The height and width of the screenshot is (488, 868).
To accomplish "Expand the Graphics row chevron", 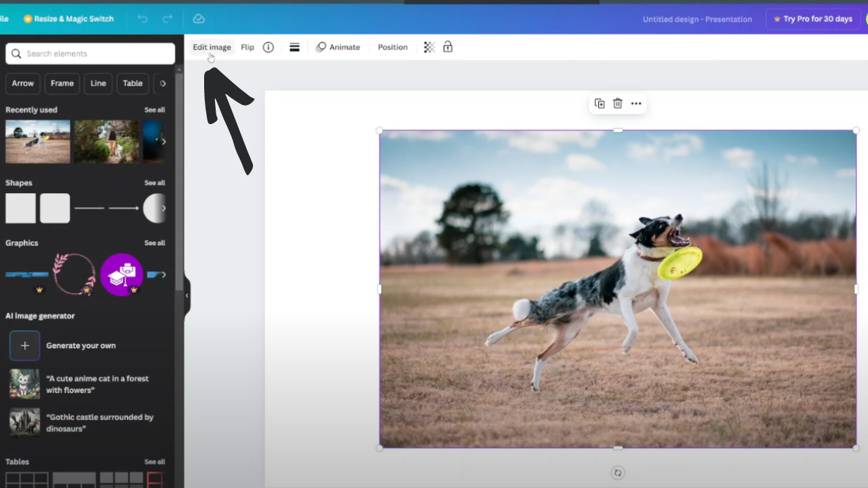I will click(x=163, y=274).
